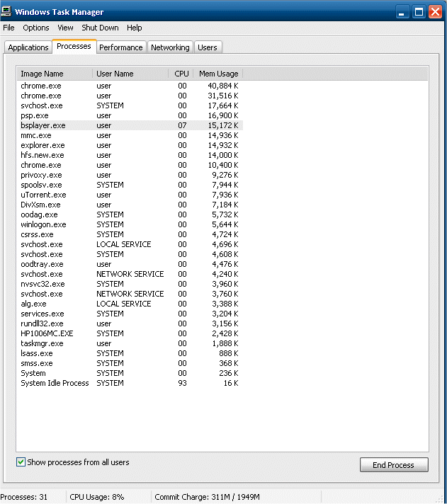Select the winlogon.exe process
The height and width of the screenshot is (504, 447).
point(130,224)
